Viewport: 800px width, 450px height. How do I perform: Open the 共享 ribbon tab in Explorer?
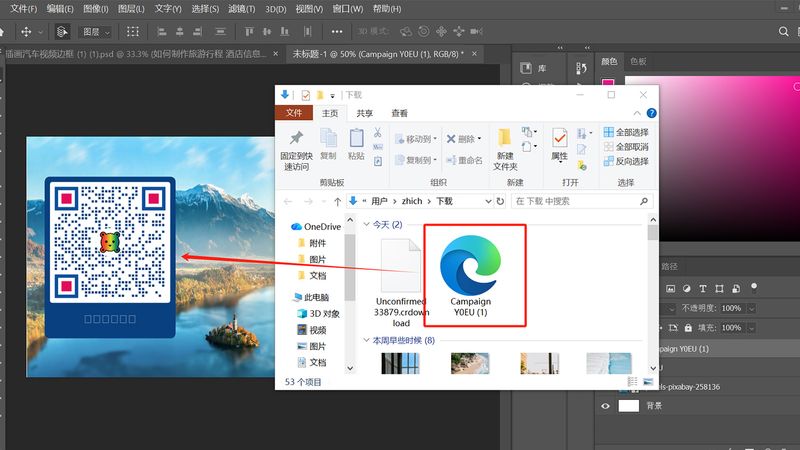pyautogui.click(x=364, y=113)
